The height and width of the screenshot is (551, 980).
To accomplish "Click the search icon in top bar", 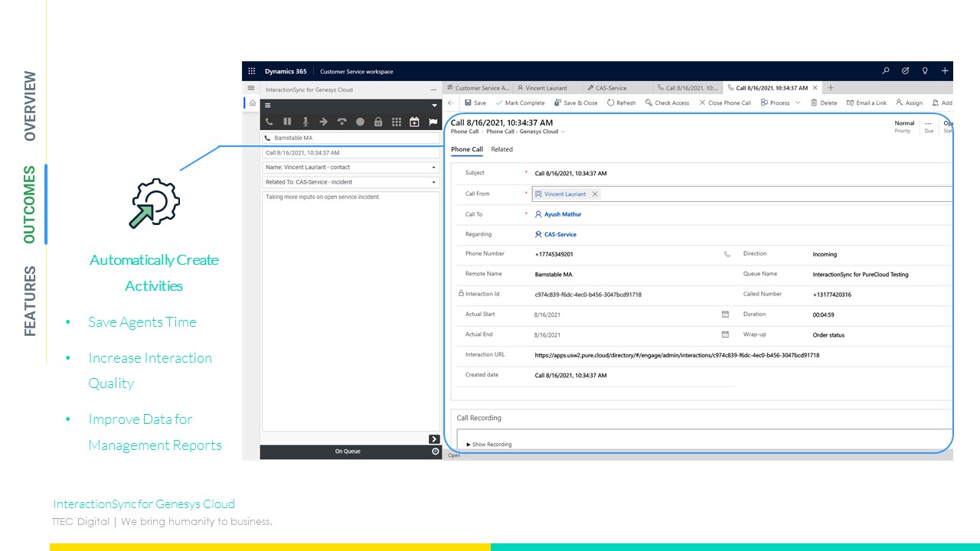I will (886, 71).
